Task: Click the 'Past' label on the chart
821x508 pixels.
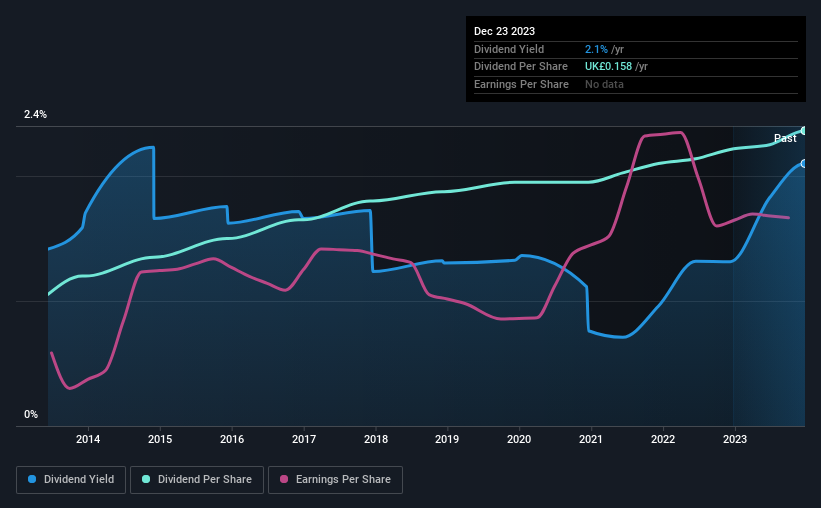Action: (x=785, y=138)
